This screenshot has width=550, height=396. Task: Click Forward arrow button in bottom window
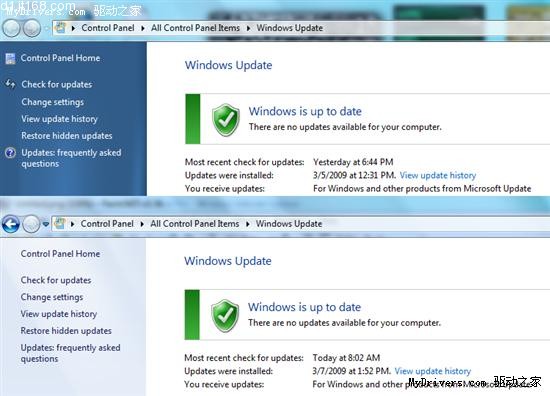(31, 224)
